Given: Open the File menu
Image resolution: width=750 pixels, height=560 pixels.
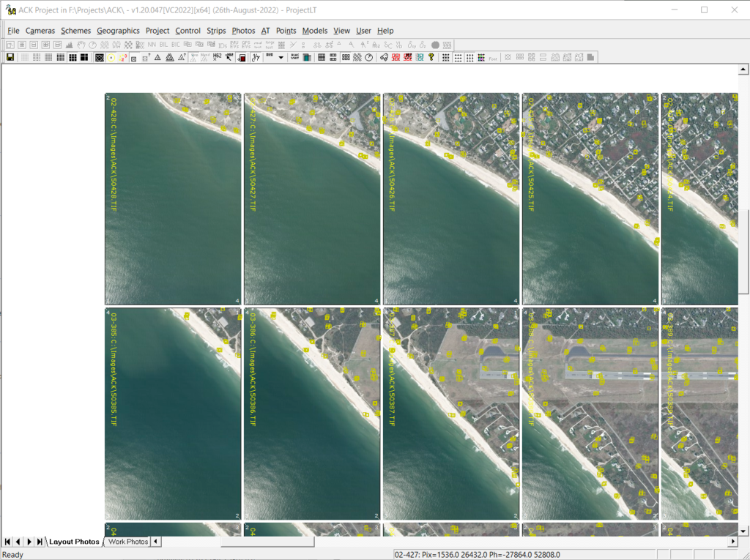Looking at the screenshot, I should [x=13, y=31].
